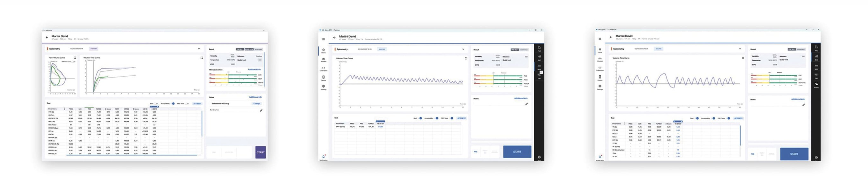Open Notes Additional info link in right window
The height and width of the screenshot is (191, 868).
[798, 99]
